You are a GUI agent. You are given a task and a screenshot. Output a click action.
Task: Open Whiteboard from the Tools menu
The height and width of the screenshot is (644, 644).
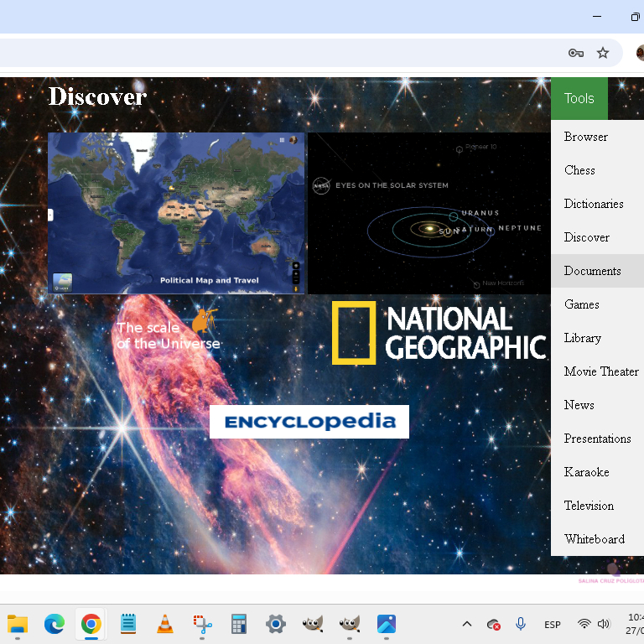tap(594, 539)
